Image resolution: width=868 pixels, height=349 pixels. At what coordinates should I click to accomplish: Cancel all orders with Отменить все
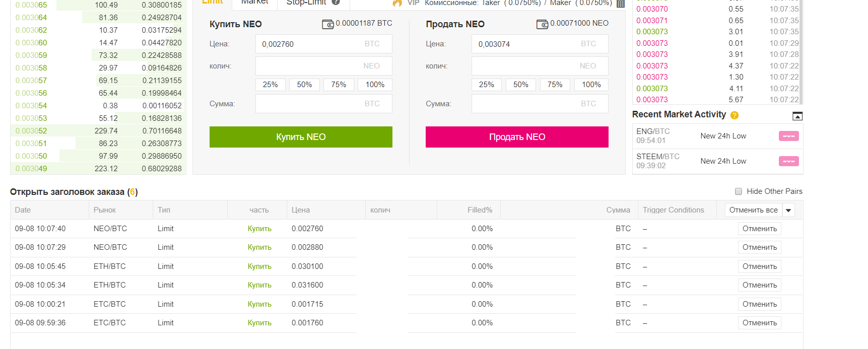point(754,210)
